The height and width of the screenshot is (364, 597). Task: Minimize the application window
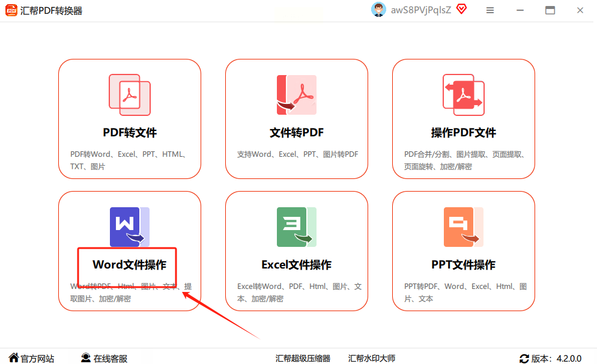pyautogui.click(x=520, y=10)
